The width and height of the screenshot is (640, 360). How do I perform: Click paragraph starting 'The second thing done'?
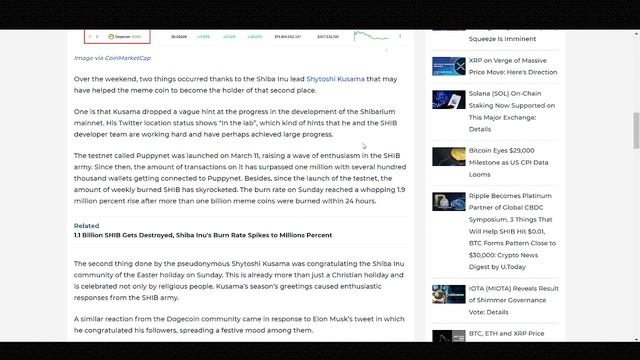[x=239, y=281]
